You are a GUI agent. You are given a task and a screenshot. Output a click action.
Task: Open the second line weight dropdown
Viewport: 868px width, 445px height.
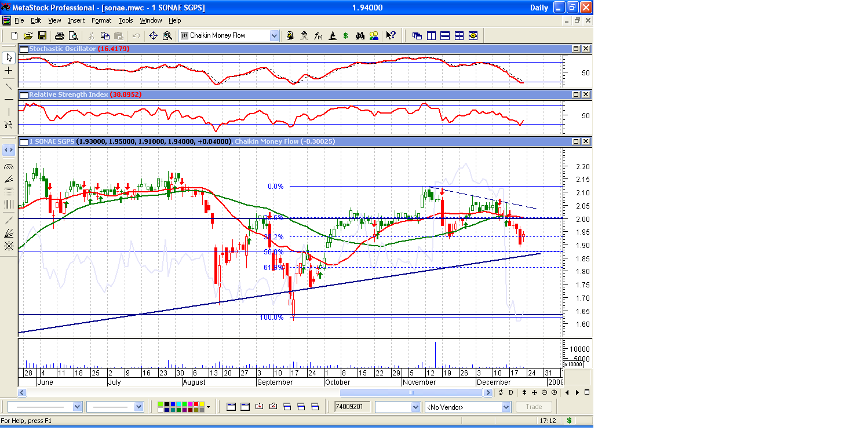[138, 407]
